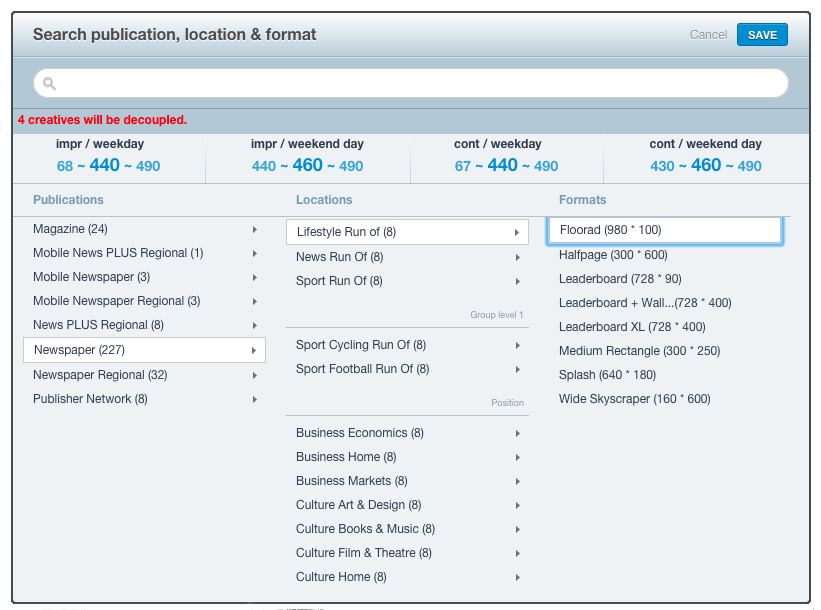Expand arrow for Culture Home (8)
The width and height of the screenshot is (821, 610).
pos(517,578)
